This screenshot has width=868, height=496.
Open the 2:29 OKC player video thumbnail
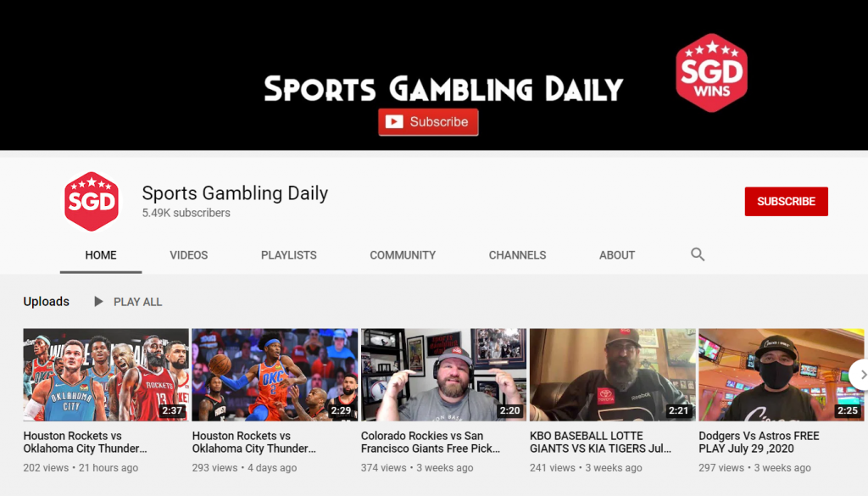pos(275,375)
